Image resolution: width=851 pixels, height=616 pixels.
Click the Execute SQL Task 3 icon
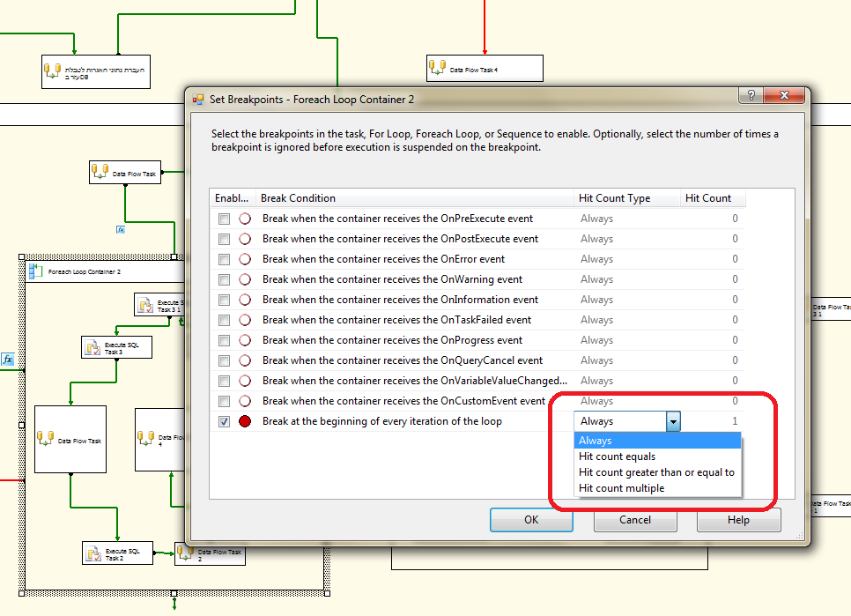pos(92,346)
